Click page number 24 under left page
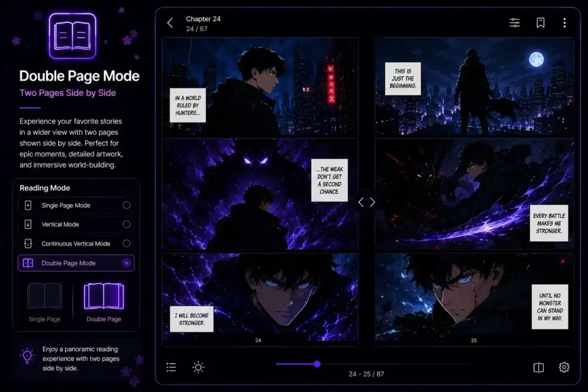The width and height of the screenshot is (588, 392). [x=258, y=340]
